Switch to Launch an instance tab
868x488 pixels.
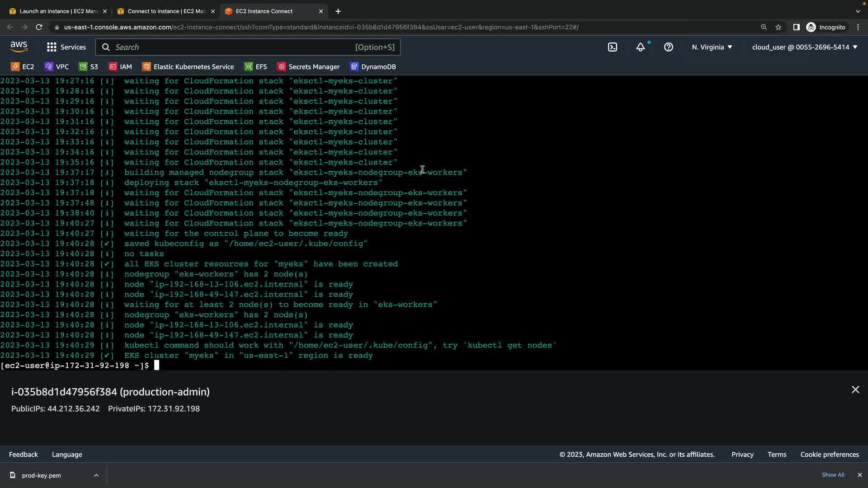(58, 11)
